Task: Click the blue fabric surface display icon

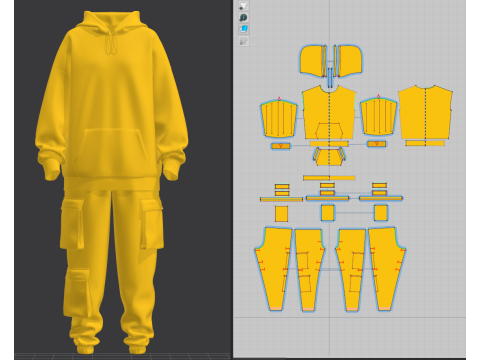Action: point(244,29)
